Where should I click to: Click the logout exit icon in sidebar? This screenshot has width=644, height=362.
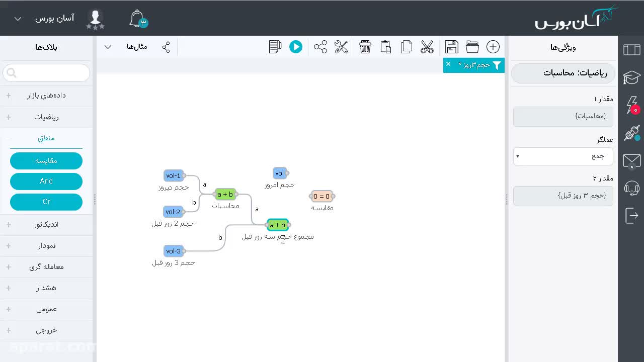coord(632,216)
